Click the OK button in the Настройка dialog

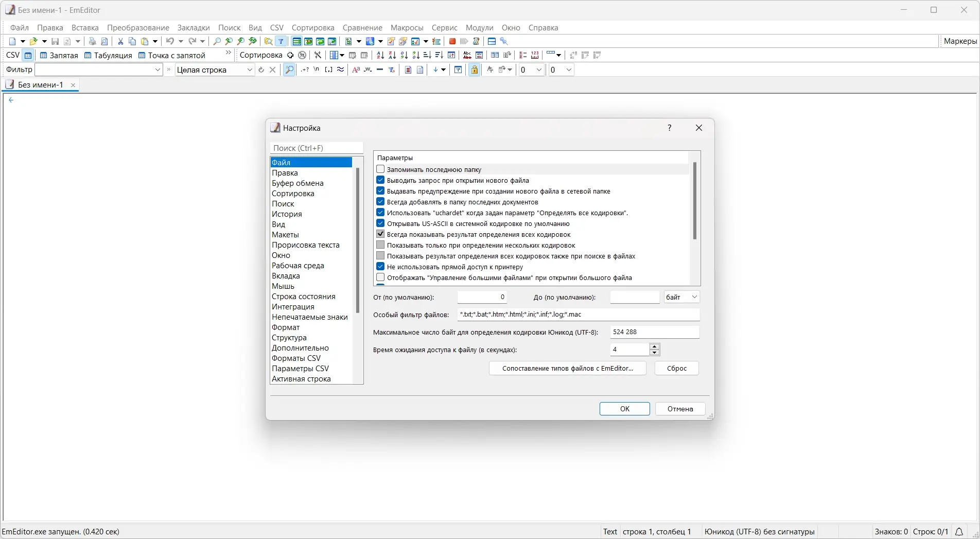click(624, 409)
